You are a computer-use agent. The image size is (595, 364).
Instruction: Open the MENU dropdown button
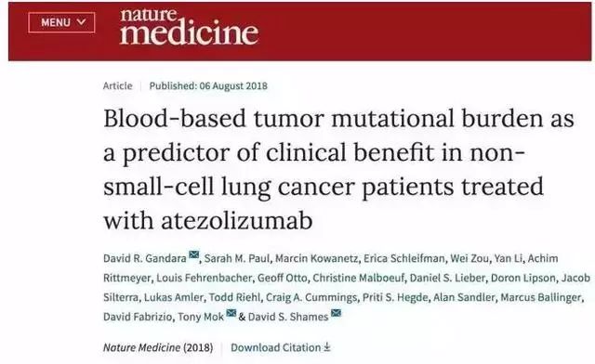point(61,22)
